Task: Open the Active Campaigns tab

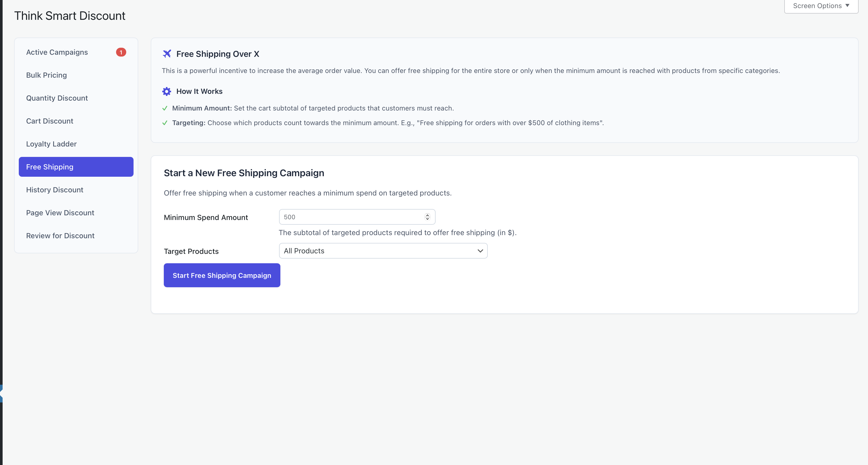Action: [x=57, y=52]
